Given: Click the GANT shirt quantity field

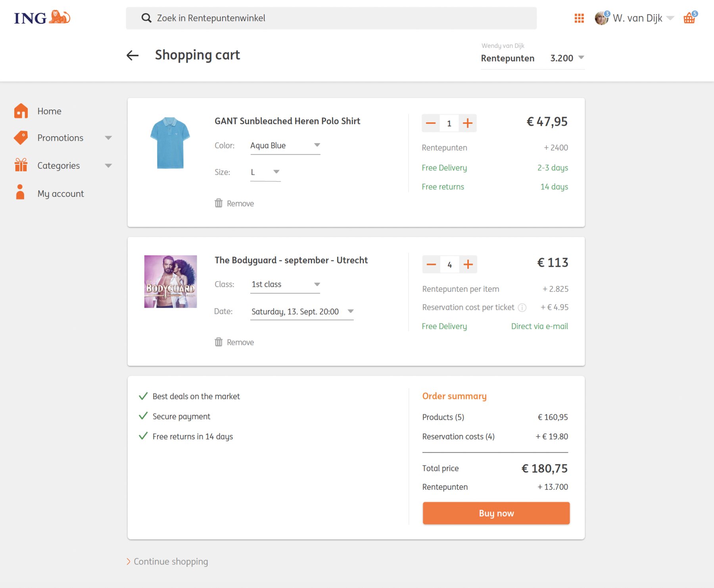Looking at the screenshot, I should point(449,123).
